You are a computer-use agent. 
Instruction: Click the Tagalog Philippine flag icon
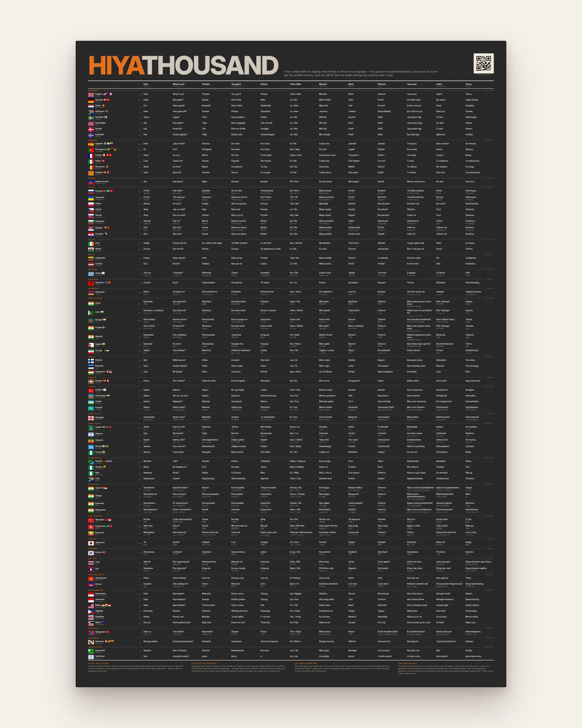91,612
